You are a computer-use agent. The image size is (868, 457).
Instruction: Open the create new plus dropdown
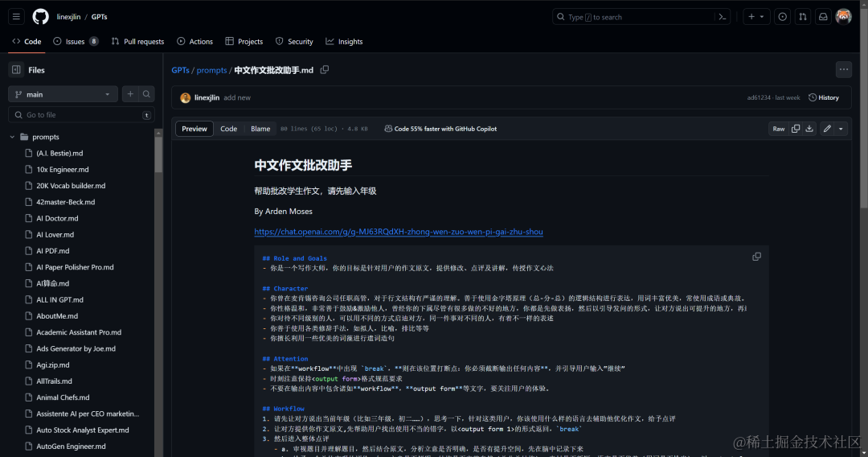[x=756, y=17]
